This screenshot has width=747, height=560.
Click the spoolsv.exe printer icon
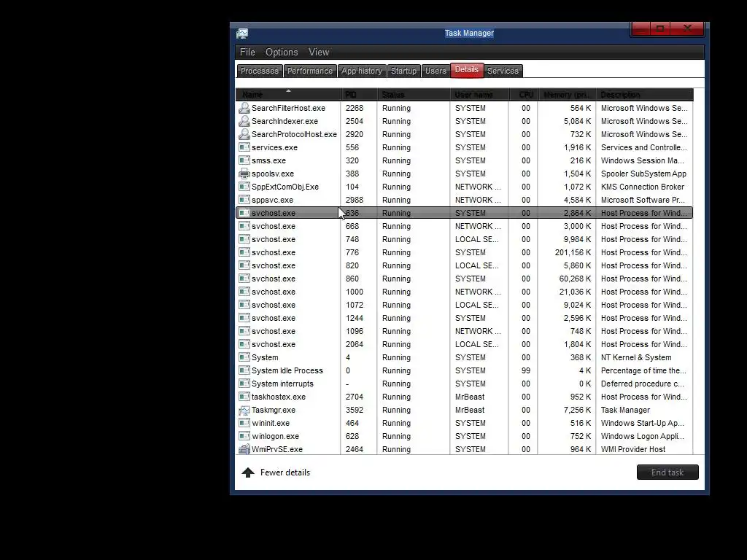tap(244, 174)
